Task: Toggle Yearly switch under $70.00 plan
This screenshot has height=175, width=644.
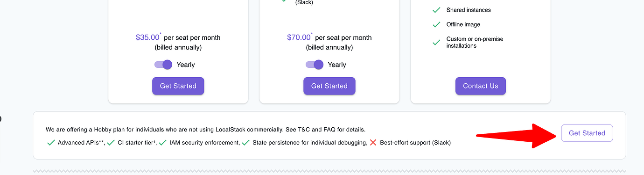Action: click(315, 65)
